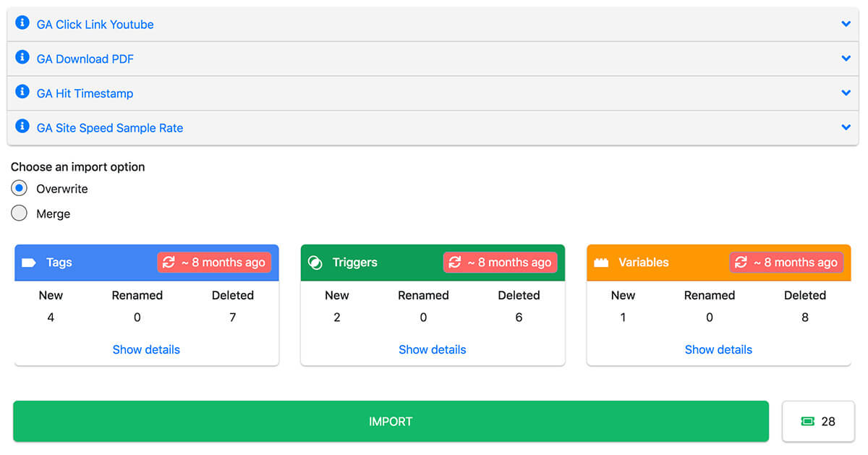Click the green IMPORT button
This screenshot has width=868, height=455.
pyautogui.click(x=391, y=421)
